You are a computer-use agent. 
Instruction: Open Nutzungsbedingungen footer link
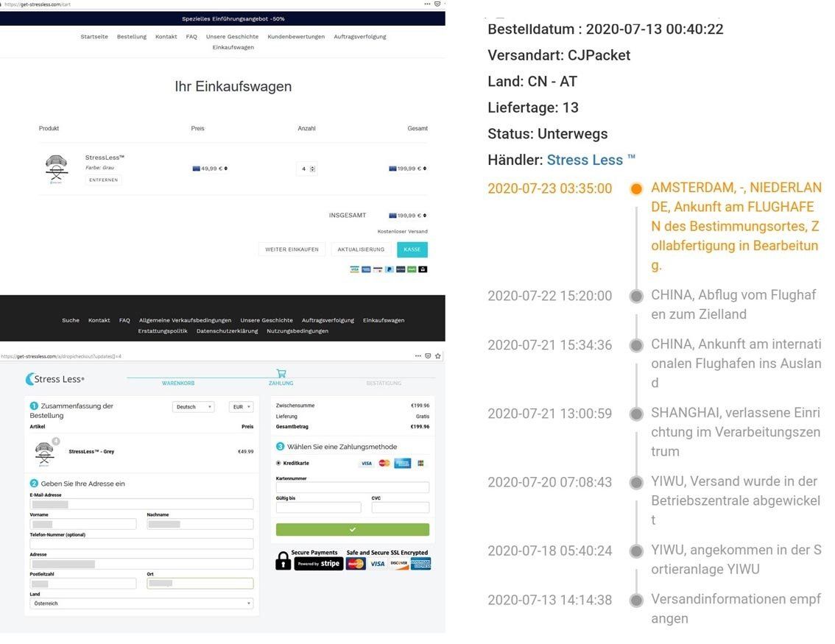tap(297, 331)
